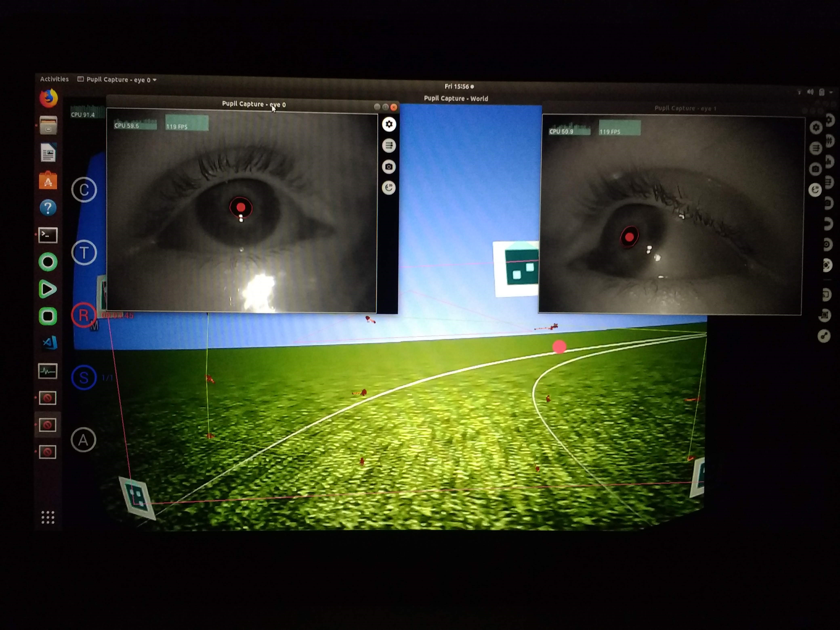
Task: Open the surface tracker icon in World sidebar
Action: click(825, 315)
